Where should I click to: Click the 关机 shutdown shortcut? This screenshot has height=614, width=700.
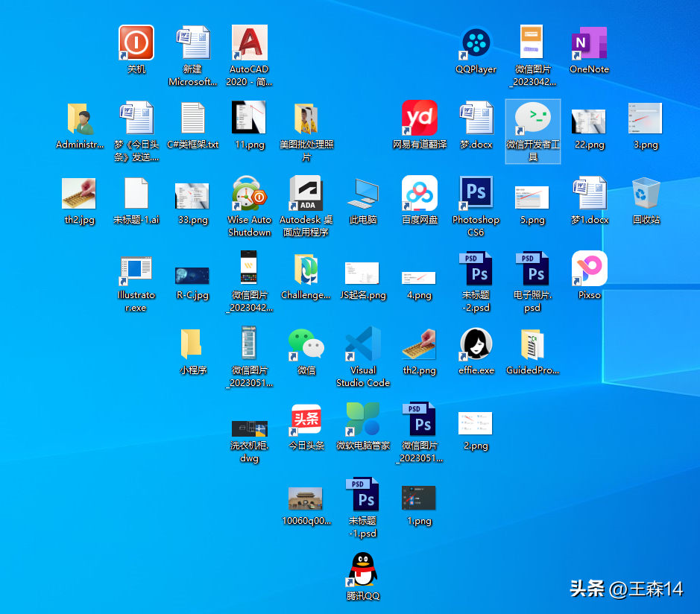tap(136, 43)
